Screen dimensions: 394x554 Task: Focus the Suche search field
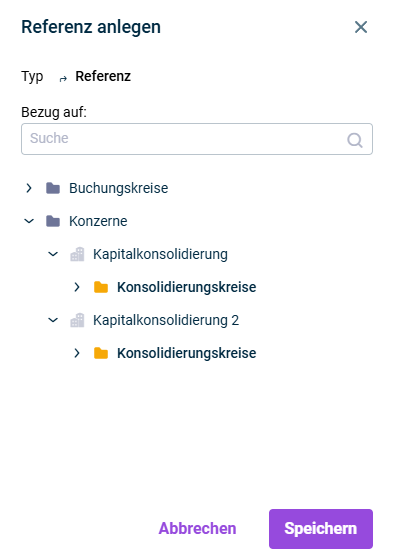(197, 139)
